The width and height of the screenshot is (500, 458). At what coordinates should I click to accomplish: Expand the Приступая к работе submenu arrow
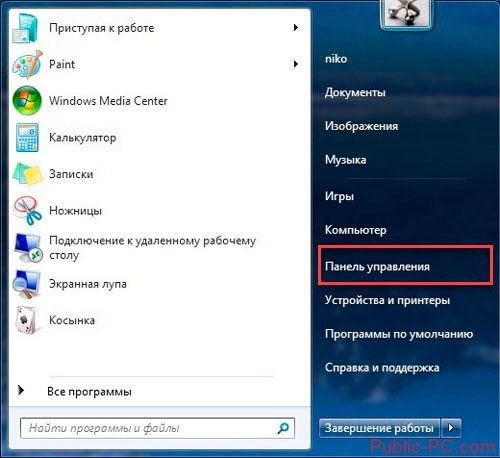click(x=296, y=28)
